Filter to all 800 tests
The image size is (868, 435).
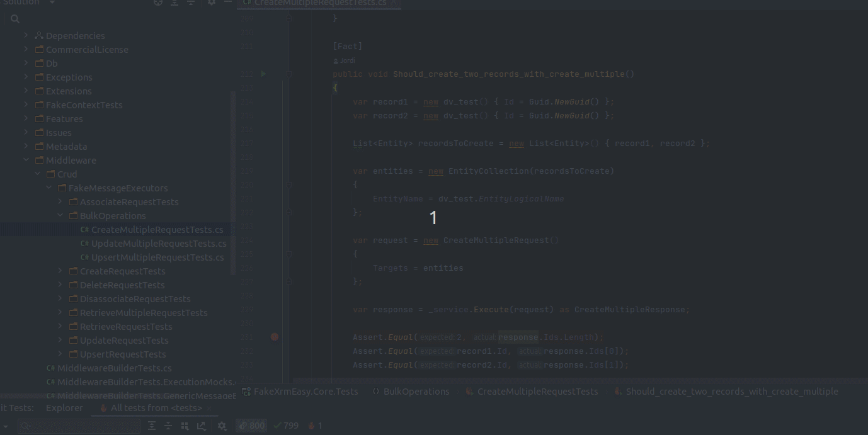tap(251, 426)
